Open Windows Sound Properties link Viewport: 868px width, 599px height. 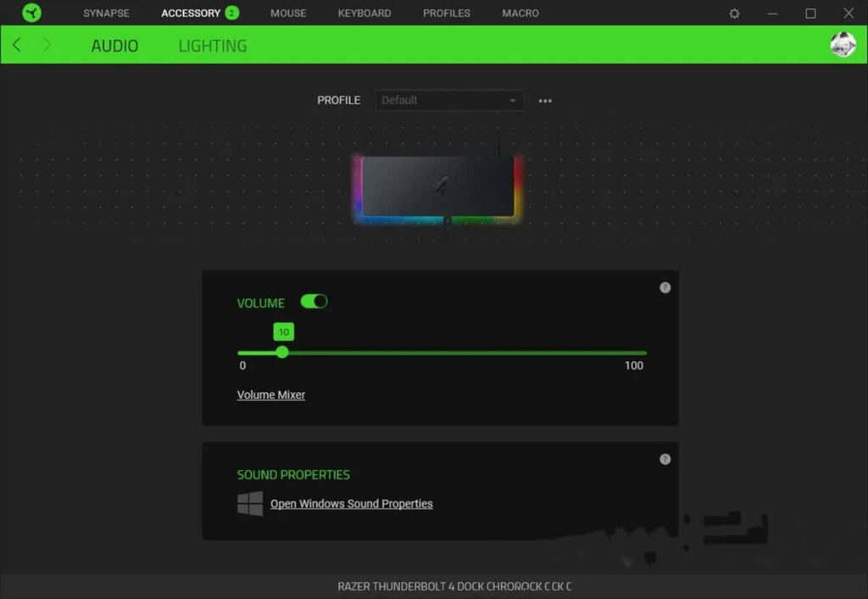[352, 504]
